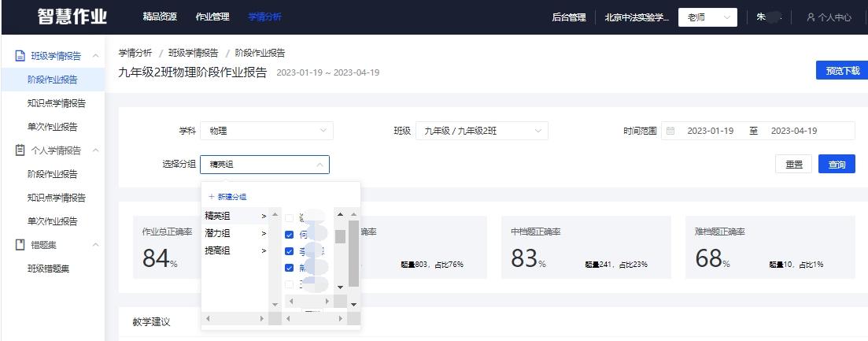
Task: Uncheck the student checkbox starting with 何
Action: point(290,235)
